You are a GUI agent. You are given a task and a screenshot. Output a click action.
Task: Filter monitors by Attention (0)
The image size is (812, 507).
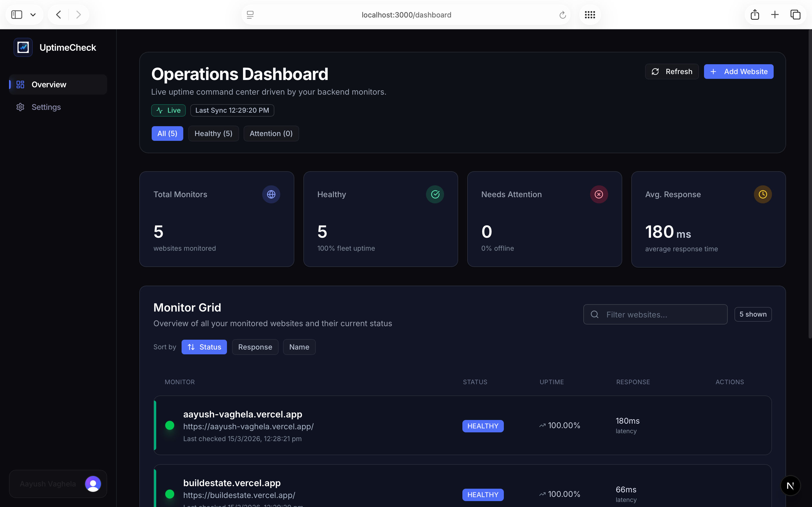271,134
